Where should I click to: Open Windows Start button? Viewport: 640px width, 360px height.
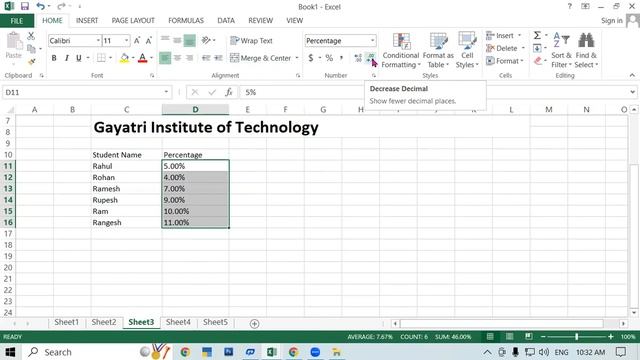(10, 352)
